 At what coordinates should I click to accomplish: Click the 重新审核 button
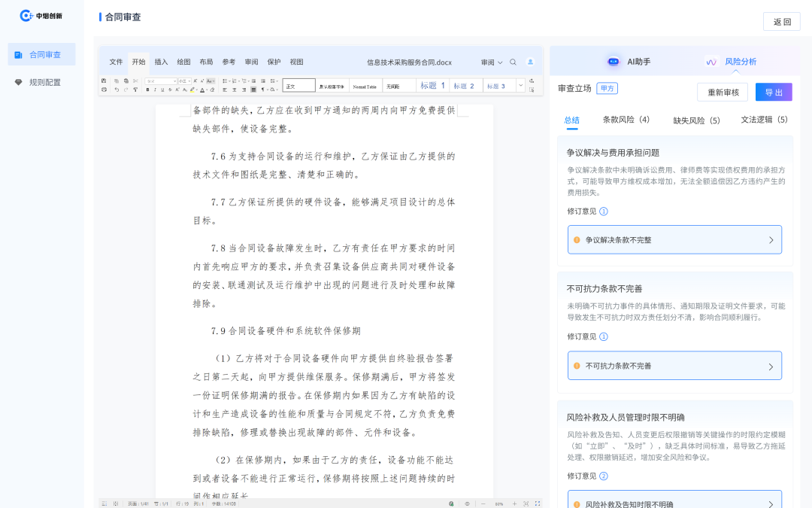[x=723, y=93]
